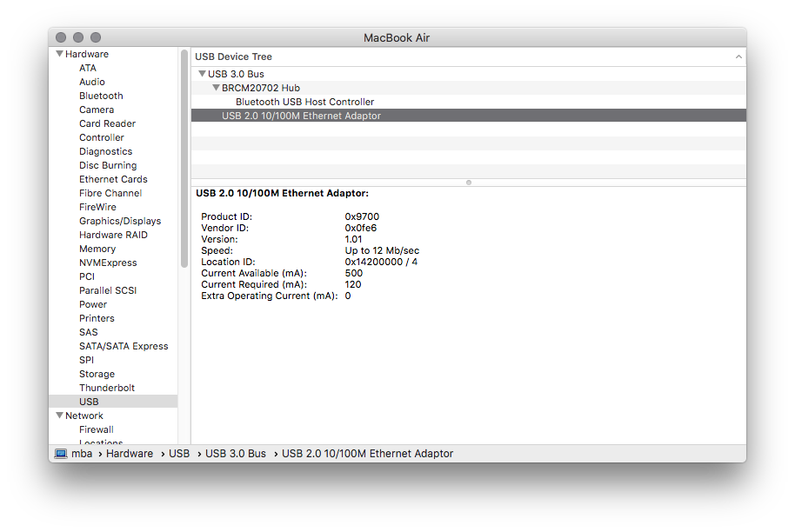Click mba in the path bar
Image resolution: width=795 pixels, height=532 pixels.
(82, 454)
